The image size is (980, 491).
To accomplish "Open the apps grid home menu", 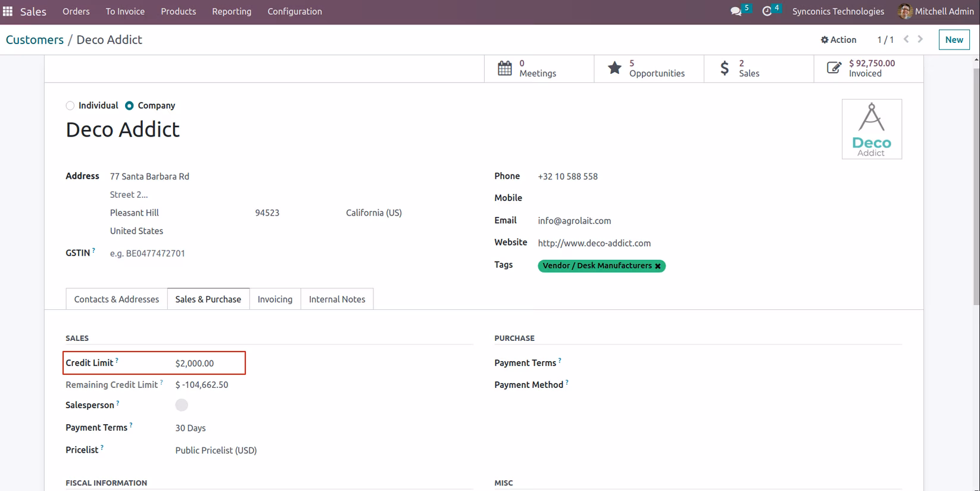I will click(8, 11).
